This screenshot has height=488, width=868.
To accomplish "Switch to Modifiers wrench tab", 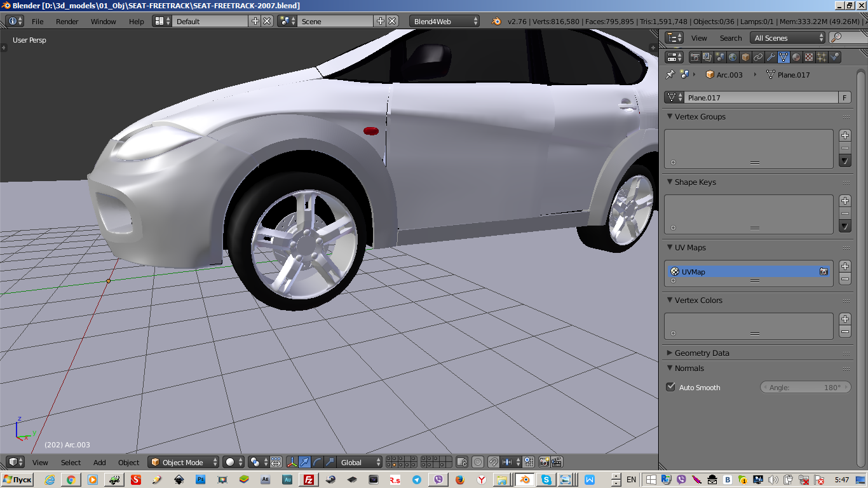I will (771, 57).
